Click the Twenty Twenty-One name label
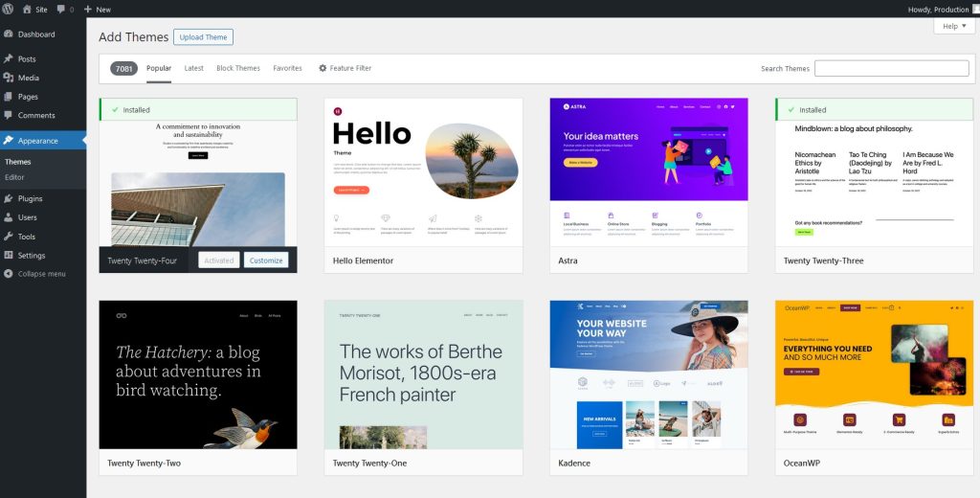Image resolution: width=980 pixels, height=498 pixels. click(369, 463)
